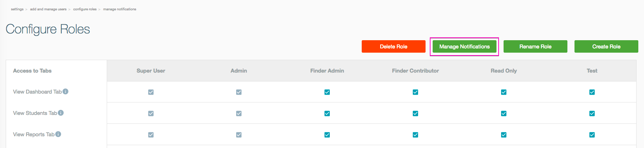Open Manage Notifications
This screenshot has height=148, width=644.
465,47
